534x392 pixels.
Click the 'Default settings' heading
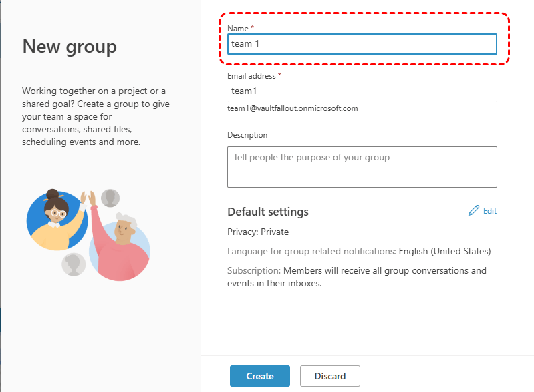tap(268, 212)
